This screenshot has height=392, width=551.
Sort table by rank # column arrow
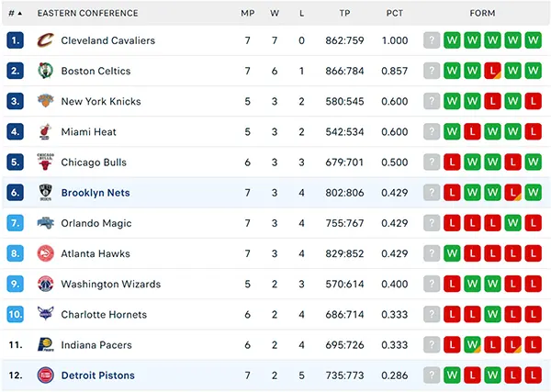[20, 14]
